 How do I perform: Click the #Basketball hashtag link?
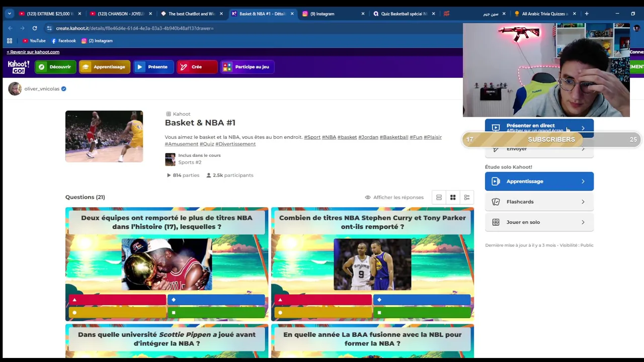(394, 137)
